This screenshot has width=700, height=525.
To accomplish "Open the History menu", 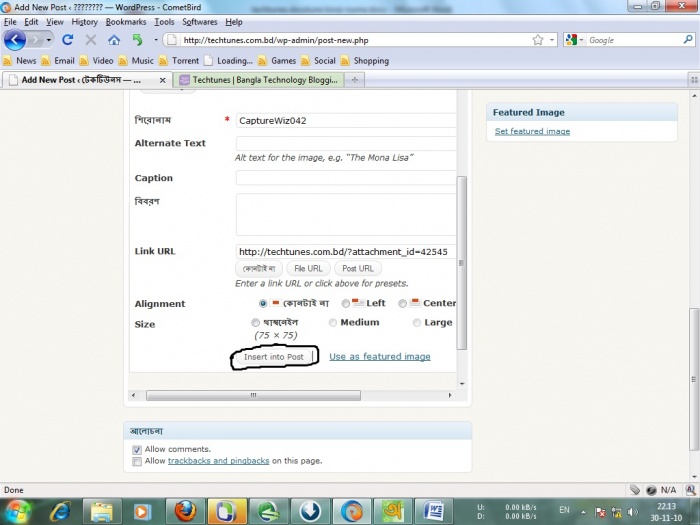I will point(84,22).
